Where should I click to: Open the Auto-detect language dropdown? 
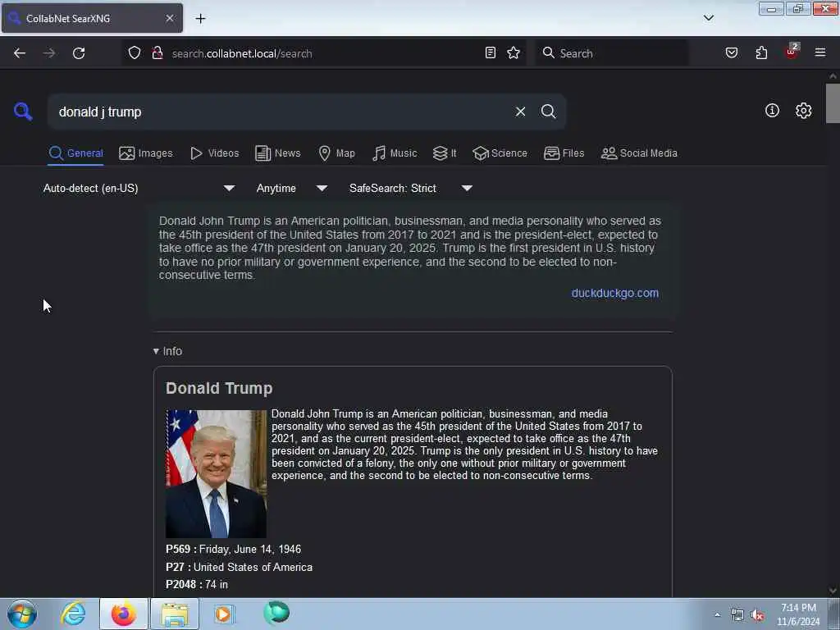139,188
